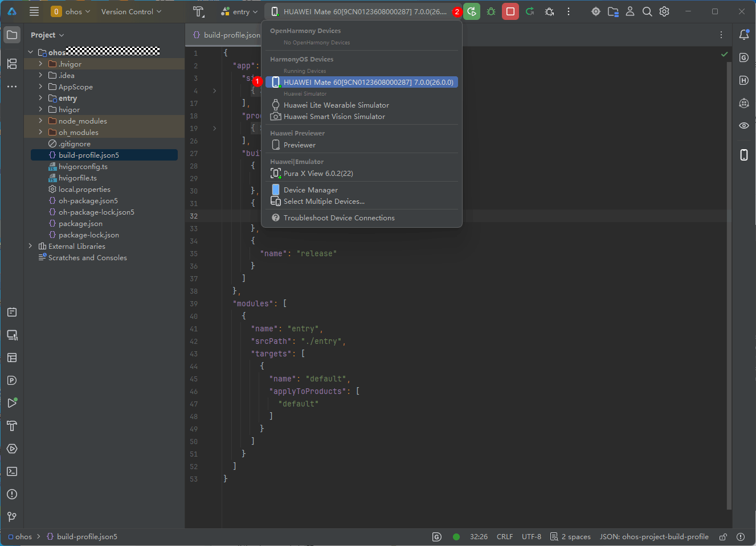756x546 pixels.
Task: Click the green status dot in status bar
Action: (456, 537)
